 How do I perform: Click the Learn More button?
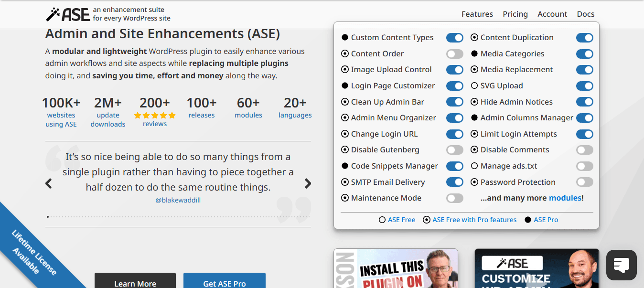135,283
